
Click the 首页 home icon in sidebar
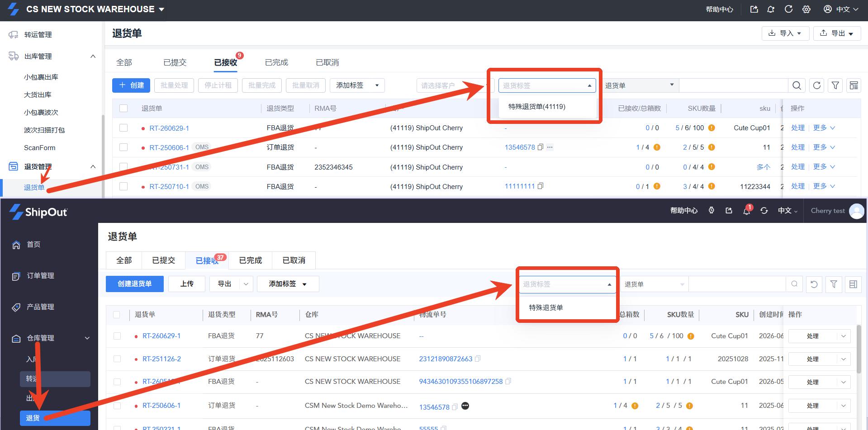16,245
